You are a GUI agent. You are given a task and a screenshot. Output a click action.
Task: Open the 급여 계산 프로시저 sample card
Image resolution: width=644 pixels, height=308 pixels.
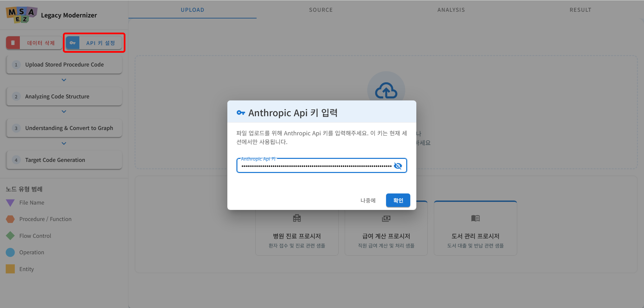tap(386, 228)
